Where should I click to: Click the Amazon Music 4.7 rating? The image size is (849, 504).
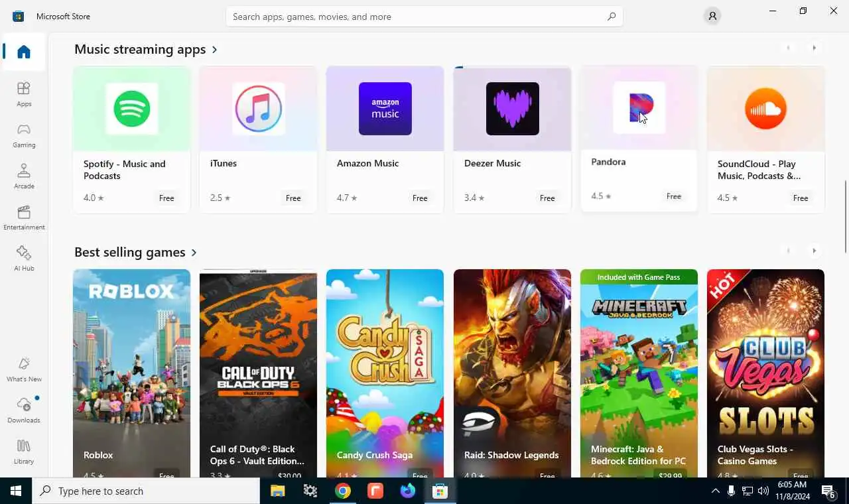click(347, 198)
